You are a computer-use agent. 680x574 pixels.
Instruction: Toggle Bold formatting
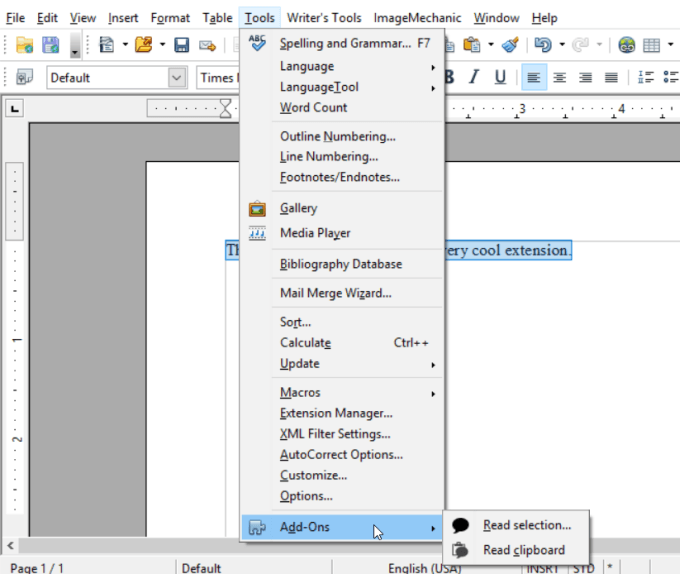pos(450,77)
